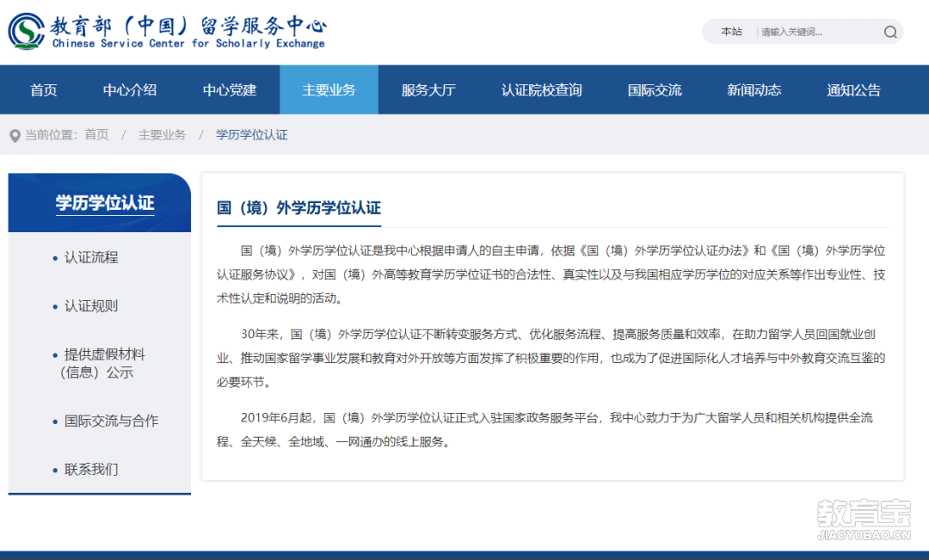Open 服务大厅 navigation item
Image resolution: width=929 pixels, height=560 pixels.
428,90
